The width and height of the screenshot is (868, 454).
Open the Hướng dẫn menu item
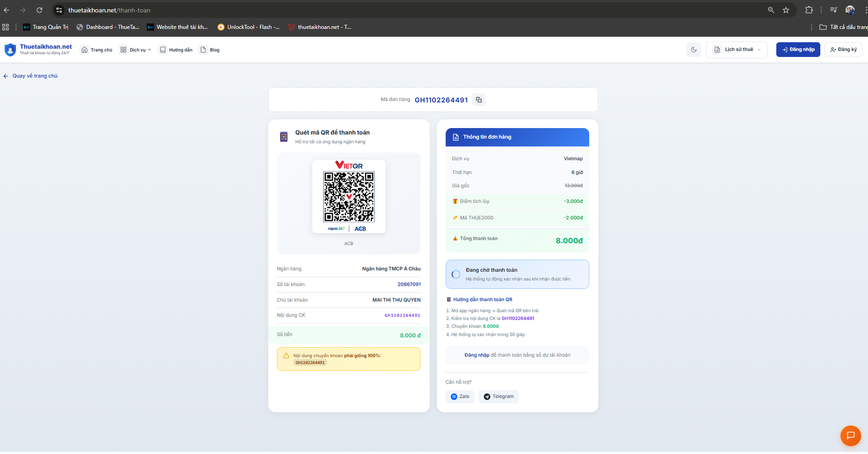coord(176,50)
